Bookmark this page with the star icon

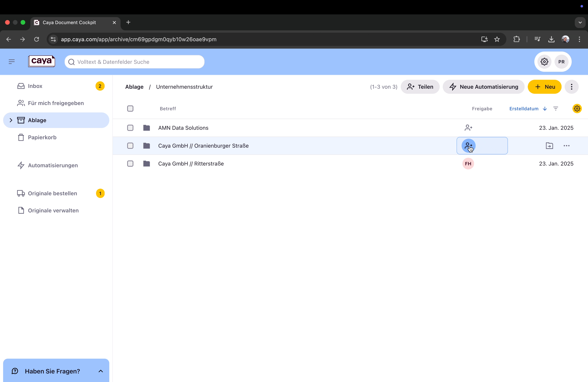(497, 39)
